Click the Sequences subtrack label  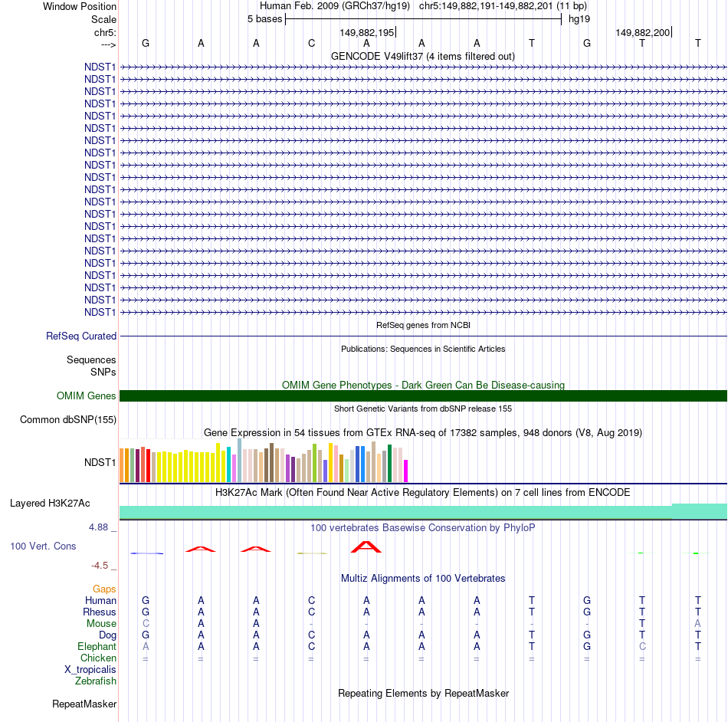[x=91, y=359]
